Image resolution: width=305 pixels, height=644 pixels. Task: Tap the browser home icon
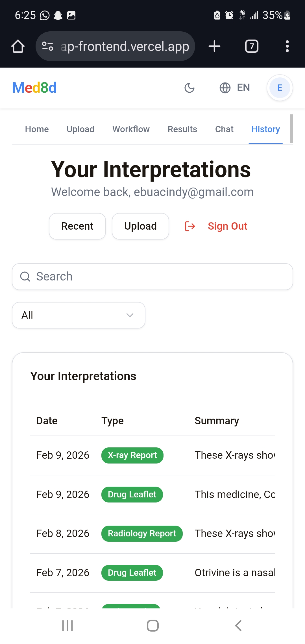pos(18,46)
